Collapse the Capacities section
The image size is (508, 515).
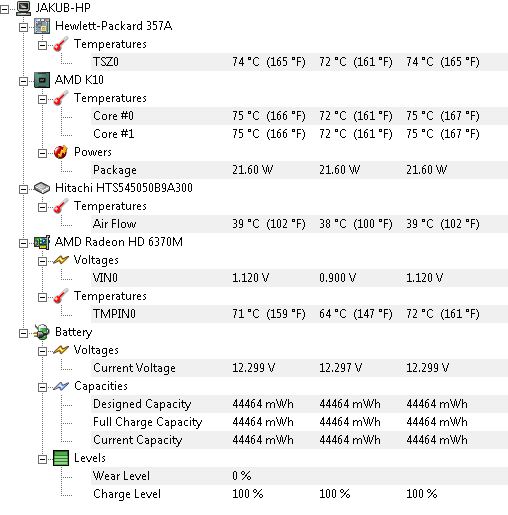coord(42,387)
